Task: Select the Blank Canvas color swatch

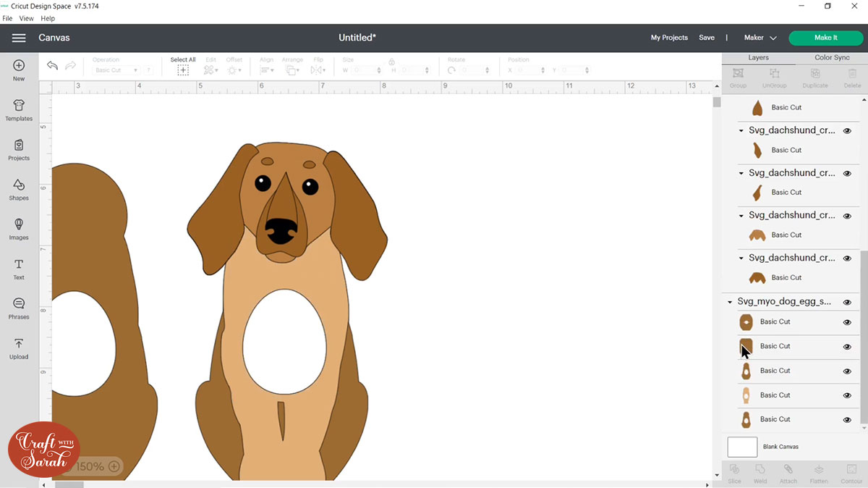Action: 742,447
